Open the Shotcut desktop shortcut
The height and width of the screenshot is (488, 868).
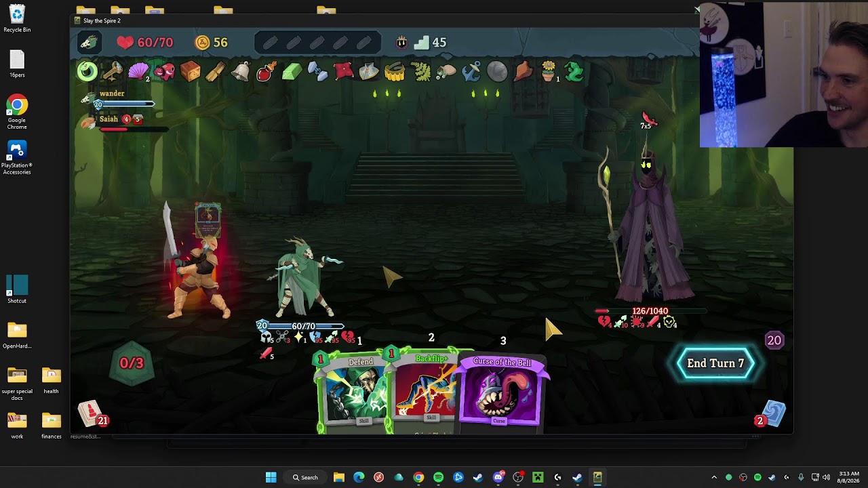[17, 289]
